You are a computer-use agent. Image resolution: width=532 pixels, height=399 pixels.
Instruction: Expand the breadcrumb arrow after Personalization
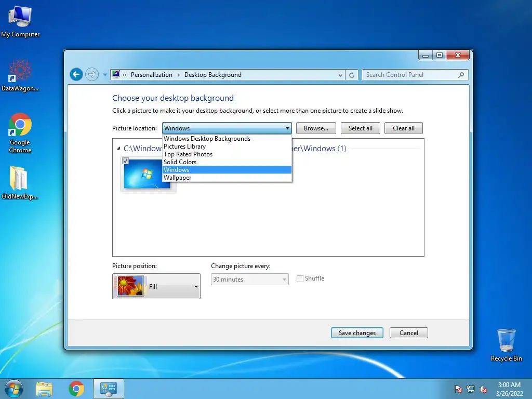click(x=179, y=75)
